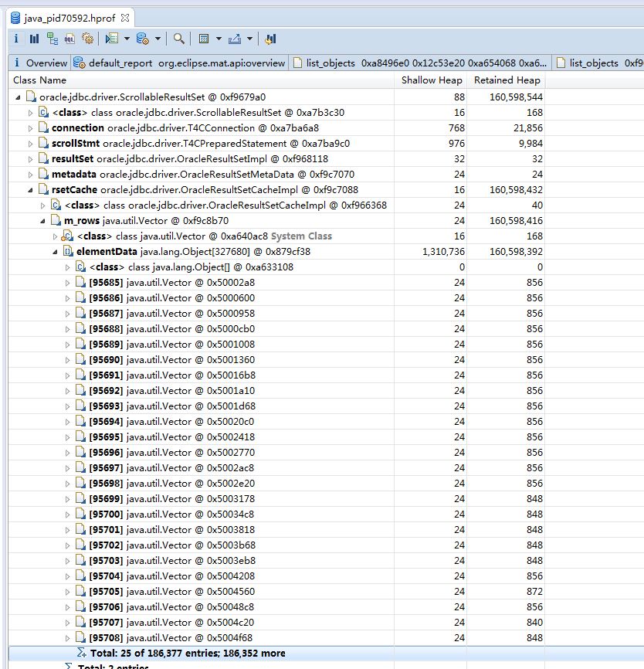Open the Thread Overview gear icon
The width and height of the screenshot is (644, 669).
tap(87, 39)
